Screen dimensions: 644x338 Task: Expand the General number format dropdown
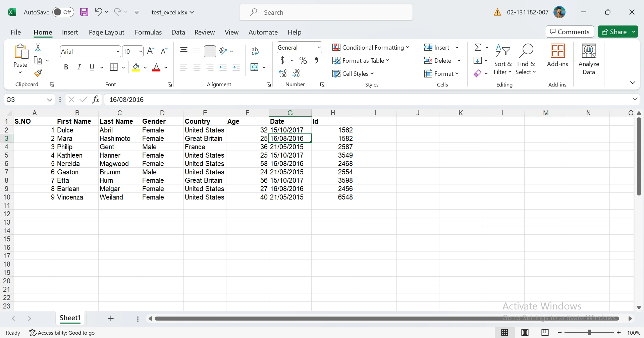coord(319,48)
